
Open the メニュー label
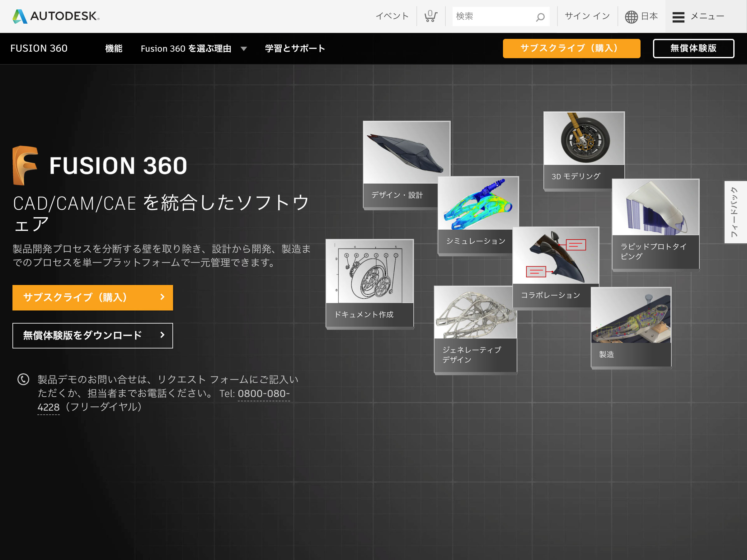point(707,16)
